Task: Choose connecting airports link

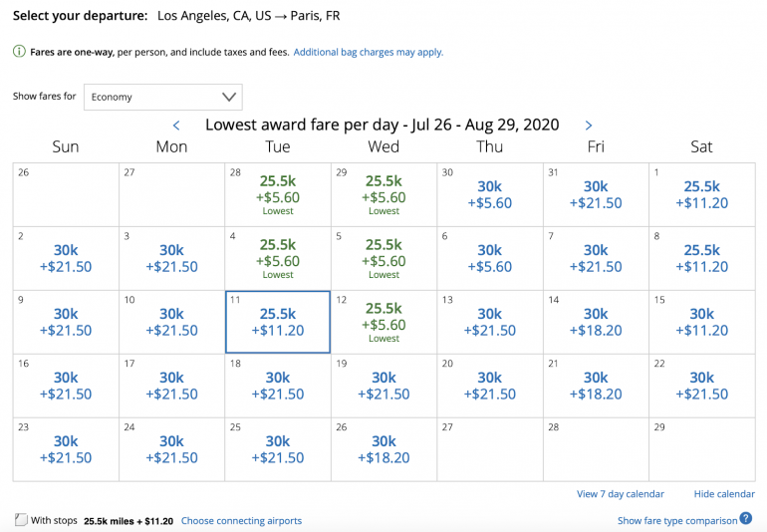Action: [x=241, y=521]
